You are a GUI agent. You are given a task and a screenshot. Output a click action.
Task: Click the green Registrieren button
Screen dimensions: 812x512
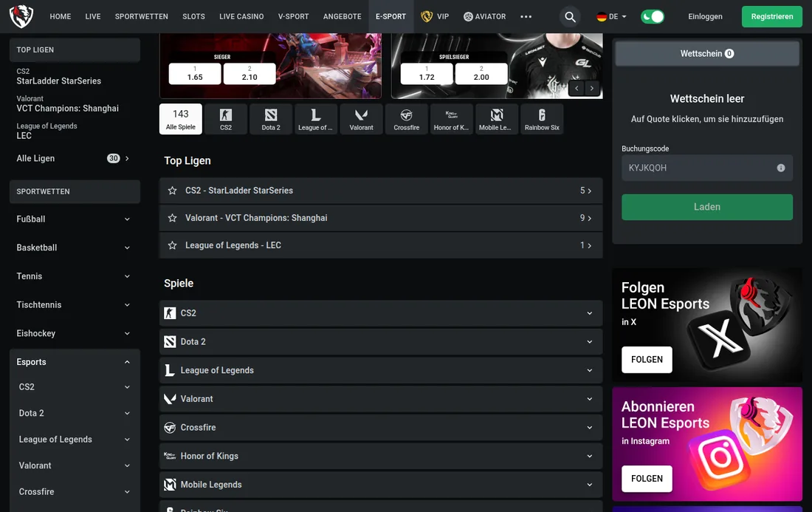pyautogui.click(x=772, y=16)
